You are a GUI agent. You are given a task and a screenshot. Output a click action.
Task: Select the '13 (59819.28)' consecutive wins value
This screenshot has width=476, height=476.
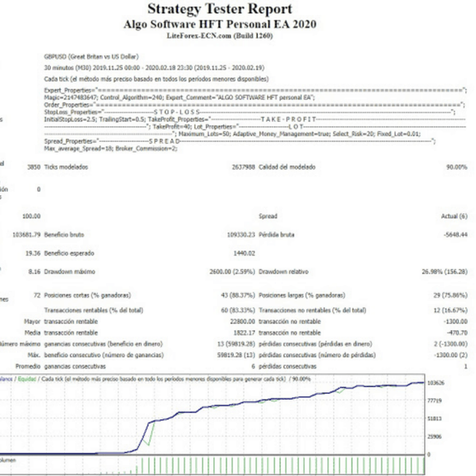(236, 344)
